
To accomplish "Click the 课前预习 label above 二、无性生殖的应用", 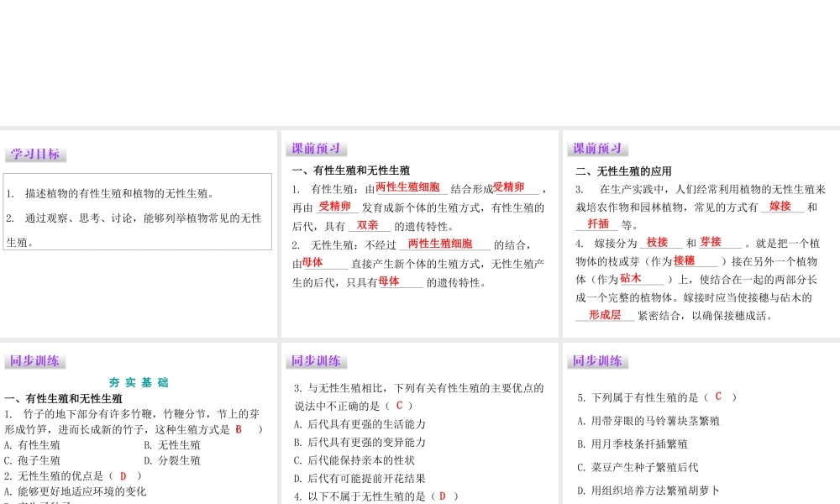I will tap(597, 149).
